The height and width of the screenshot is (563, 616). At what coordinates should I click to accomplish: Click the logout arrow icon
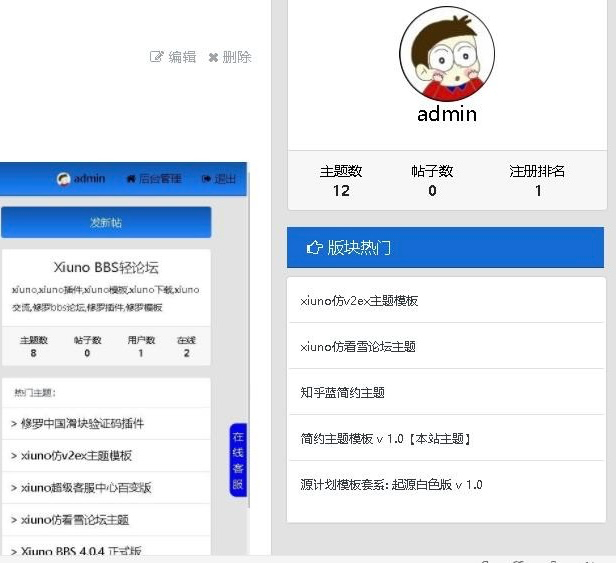(x=206, y=179)
